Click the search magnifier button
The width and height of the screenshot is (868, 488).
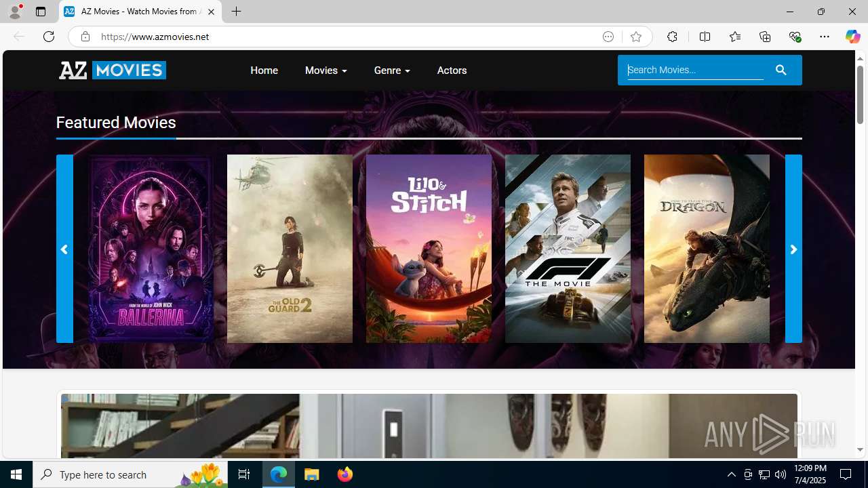pyautogui.click(x=781, y=70)
